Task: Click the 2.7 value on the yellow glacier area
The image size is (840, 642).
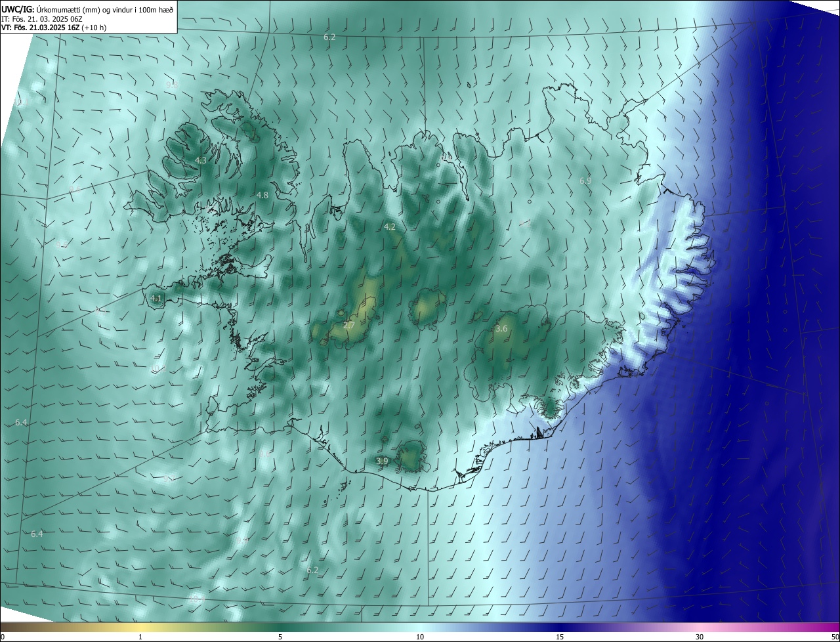Action: coord(349,325)
